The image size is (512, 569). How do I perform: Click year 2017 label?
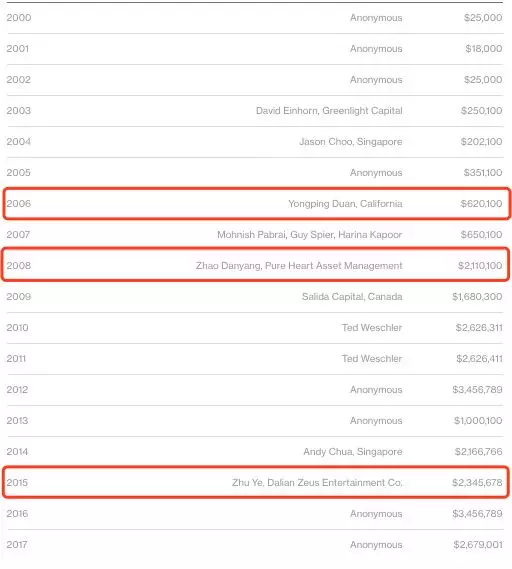point(17,545)
